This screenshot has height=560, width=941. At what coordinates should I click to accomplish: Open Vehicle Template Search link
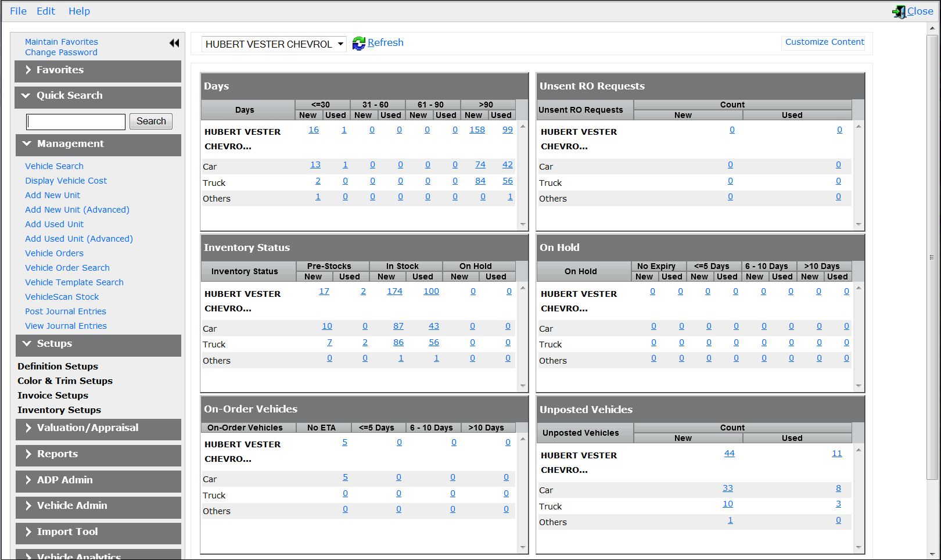click(x=74, y=282)
